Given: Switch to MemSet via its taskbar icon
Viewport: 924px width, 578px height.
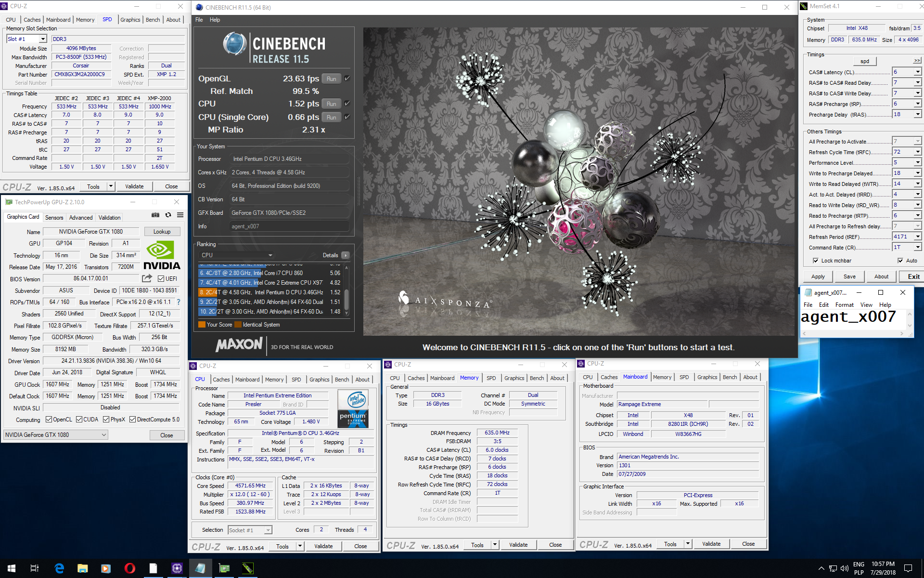Looking at the screenshot, I should click(247, 568).
